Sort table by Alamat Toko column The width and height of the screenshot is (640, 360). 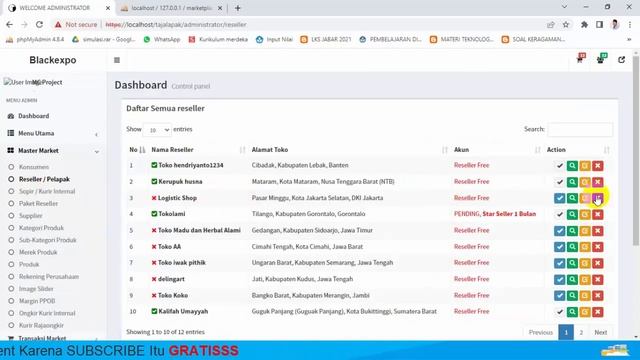(x=349, y=150)
